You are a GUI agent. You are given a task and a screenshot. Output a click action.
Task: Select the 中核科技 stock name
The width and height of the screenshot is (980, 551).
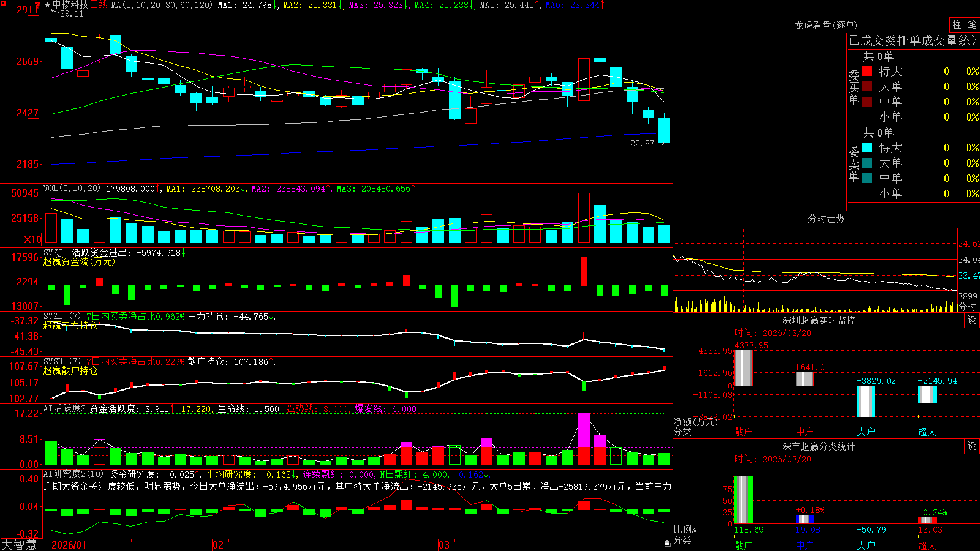click(x=70, y=5)
